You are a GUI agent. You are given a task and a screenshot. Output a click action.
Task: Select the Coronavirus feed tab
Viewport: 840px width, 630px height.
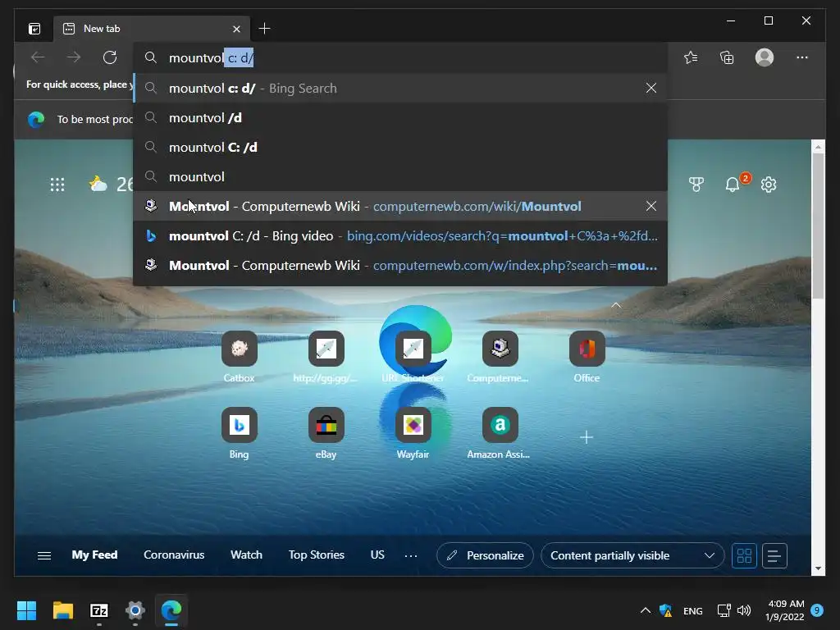click(174, 555)
